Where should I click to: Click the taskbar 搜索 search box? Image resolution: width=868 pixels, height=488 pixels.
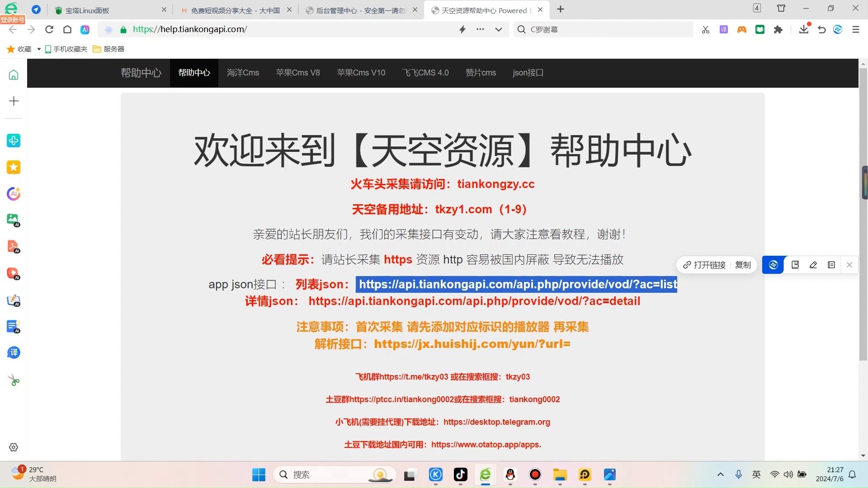(x=335, y=474)
